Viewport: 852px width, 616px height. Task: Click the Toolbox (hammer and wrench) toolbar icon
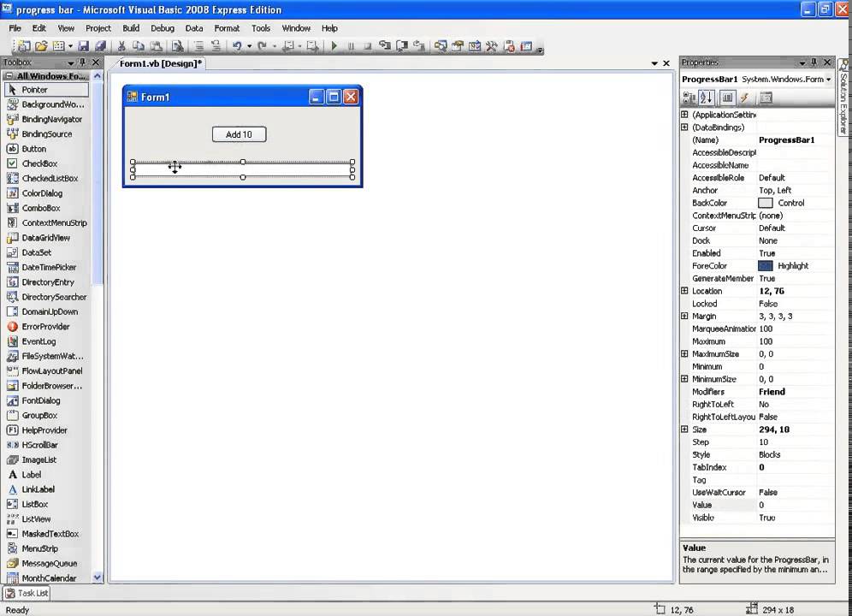492,46
